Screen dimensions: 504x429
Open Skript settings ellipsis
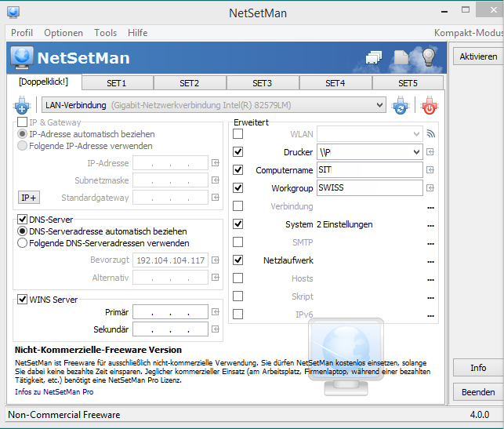(431, 297)
